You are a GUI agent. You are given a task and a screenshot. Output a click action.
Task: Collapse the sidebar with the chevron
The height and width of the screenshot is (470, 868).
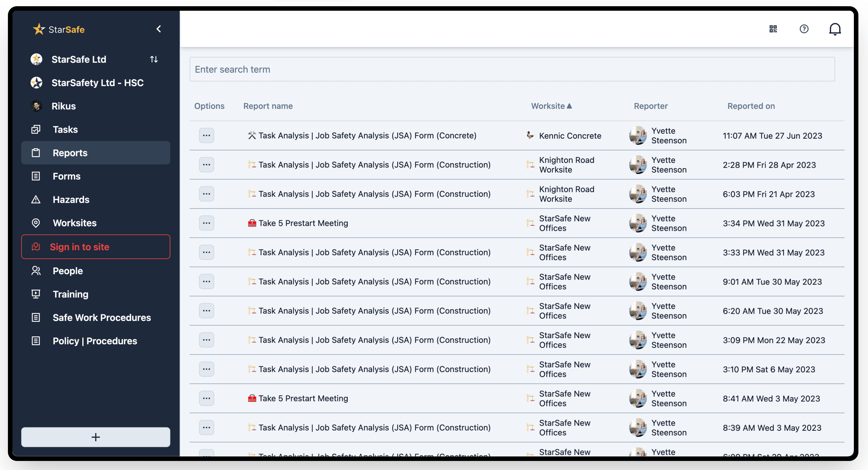coord(159,29)
